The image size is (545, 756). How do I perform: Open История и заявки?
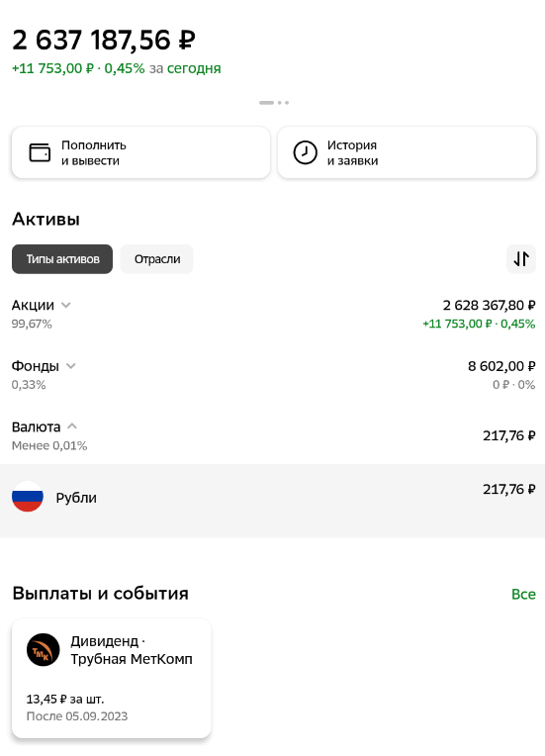407,152
